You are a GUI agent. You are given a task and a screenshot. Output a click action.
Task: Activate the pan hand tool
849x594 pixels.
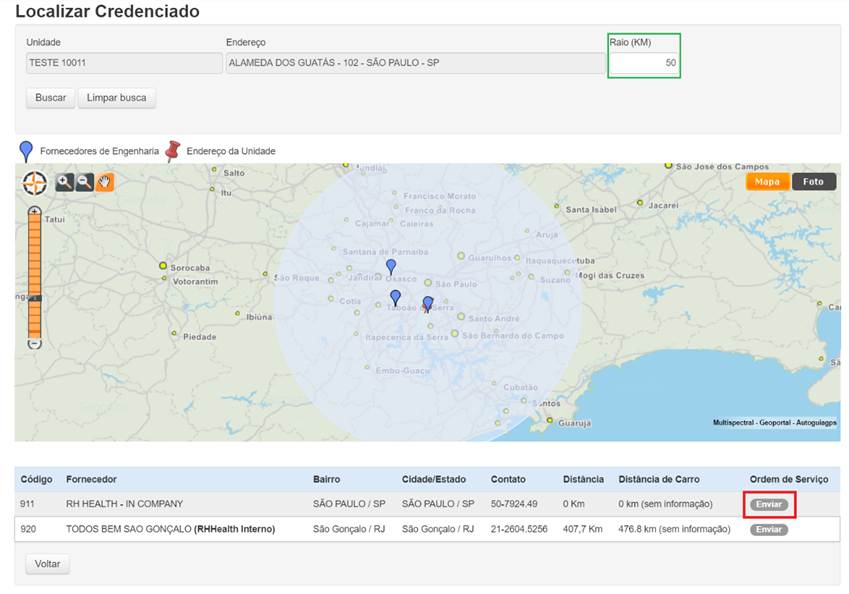105,182
